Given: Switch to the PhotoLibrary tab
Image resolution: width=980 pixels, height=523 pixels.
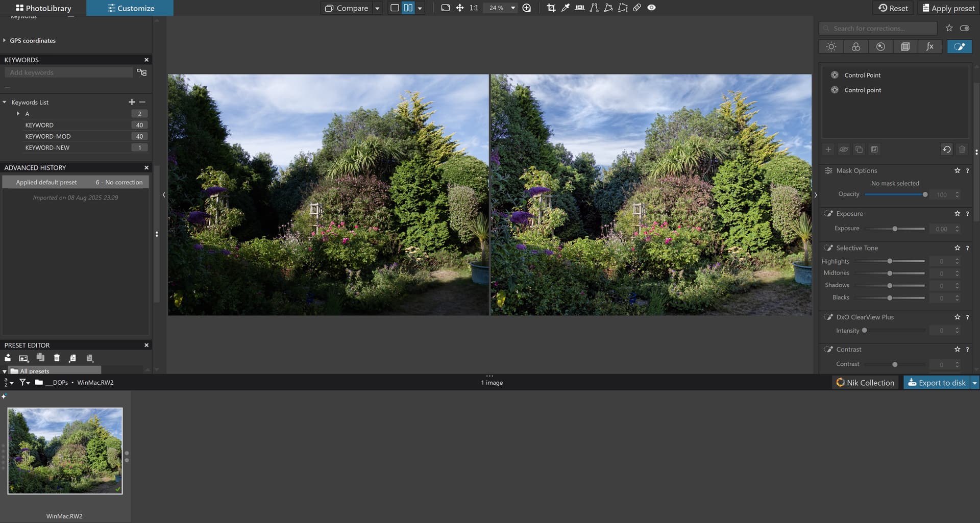Looking at the screenshot, I should coord(43,8).
